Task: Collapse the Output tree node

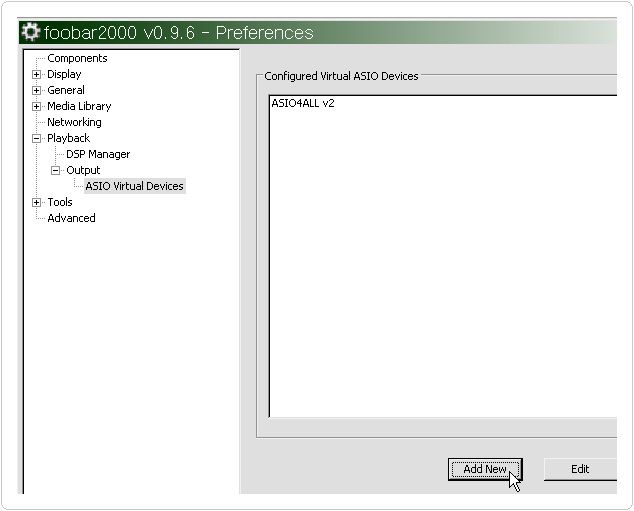Action: click(55, 170)
